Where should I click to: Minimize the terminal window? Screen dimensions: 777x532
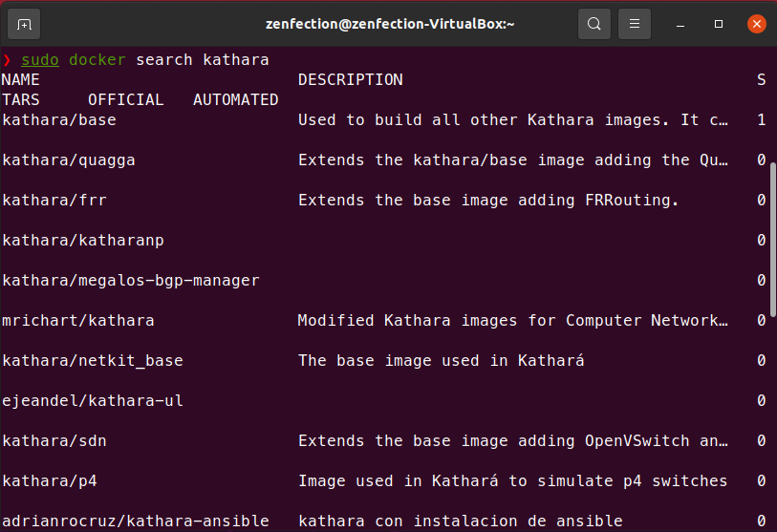[680, 24]
